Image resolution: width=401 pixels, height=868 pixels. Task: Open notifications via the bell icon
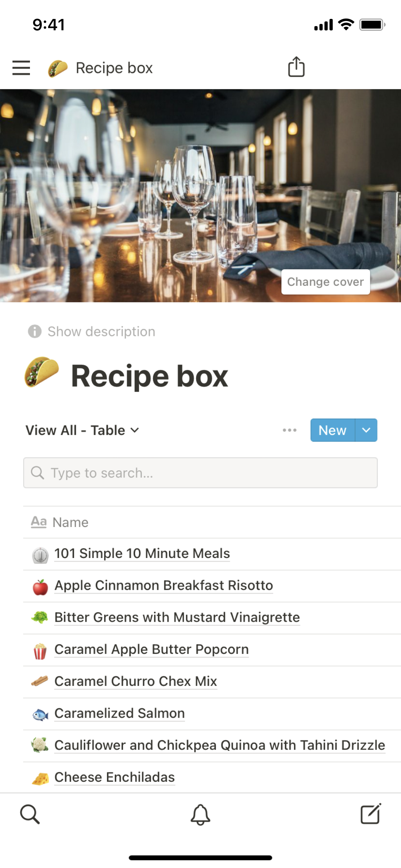click(200, 813)
